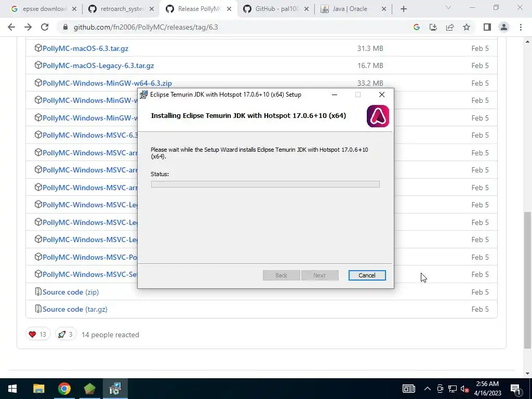This screenshot has width=532, height=399.
Task: Click the site lock icon
Action: pyautogui.click(x=65, y=27)
